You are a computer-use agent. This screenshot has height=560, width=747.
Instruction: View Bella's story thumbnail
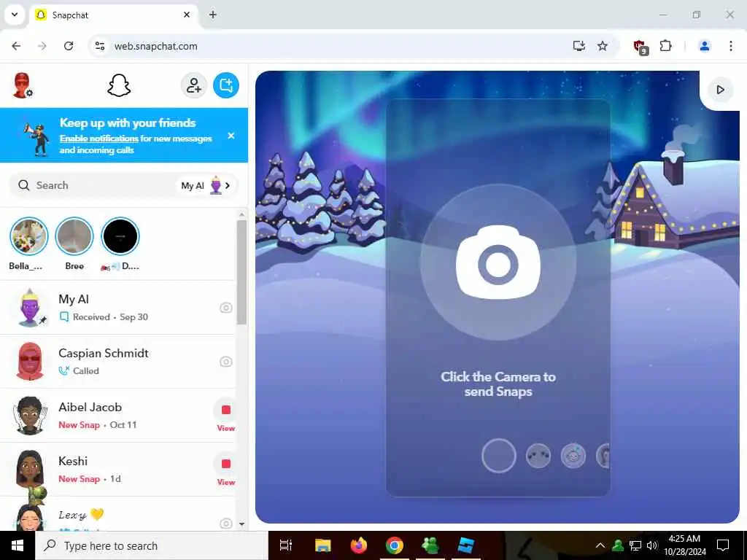(x=29, y=236)
